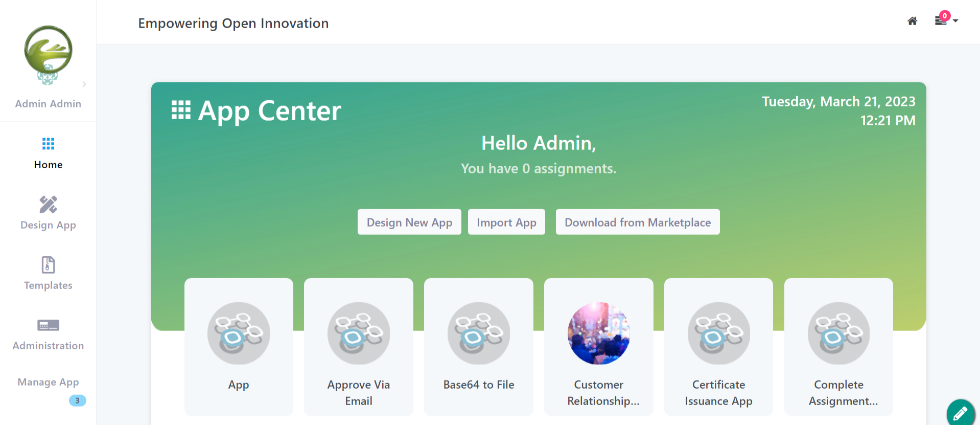The height and width of the screenshot is (425, 980).
Task: Click the Manage App count badge
Action: 77,400
